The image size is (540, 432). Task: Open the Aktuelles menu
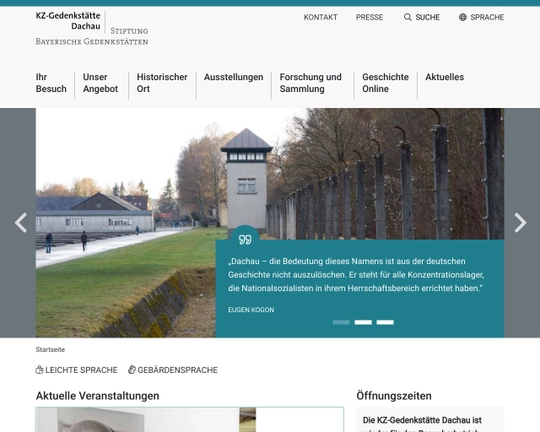[444, 77]
